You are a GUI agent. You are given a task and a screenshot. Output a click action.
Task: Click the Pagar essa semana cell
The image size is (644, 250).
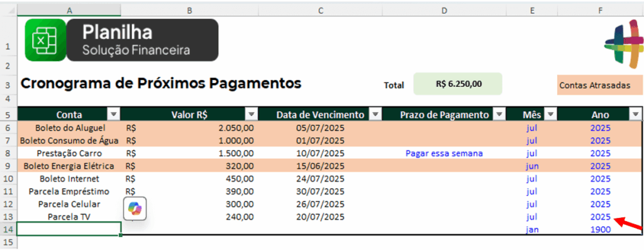point(444,154)
